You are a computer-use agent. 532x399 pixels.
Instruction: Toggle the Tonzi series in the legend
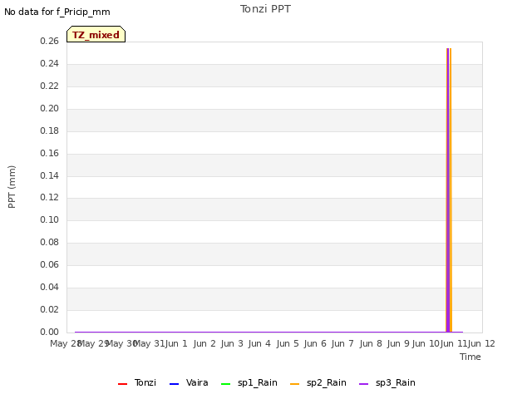[x=137, y=382]
